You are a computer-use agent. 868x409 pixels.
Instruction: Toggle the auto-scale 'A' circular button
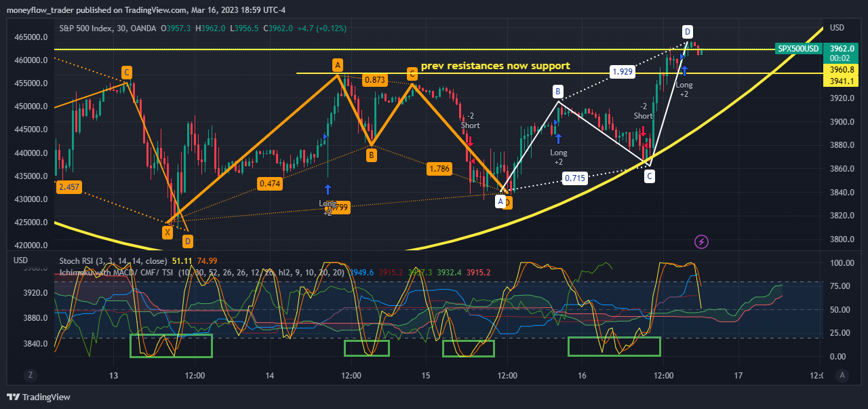(x=842, y=375)
